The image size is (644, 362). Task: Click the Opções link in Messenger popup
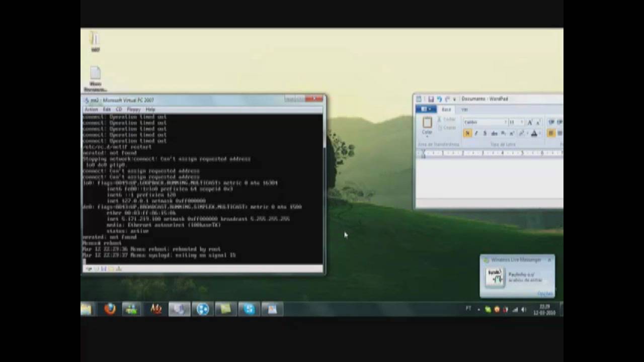pyautogui.click(x=544, y=294)
